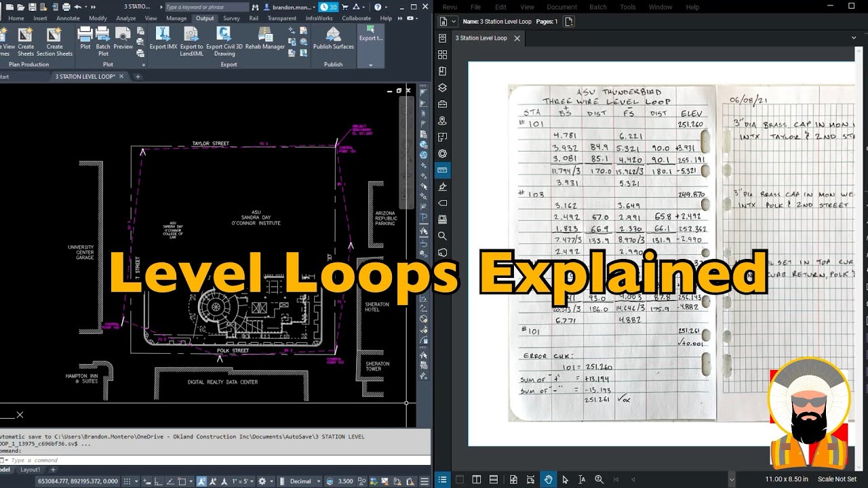Switch to Layout1 tab in AutoCAD
The image size is (868, 488).
30,469
